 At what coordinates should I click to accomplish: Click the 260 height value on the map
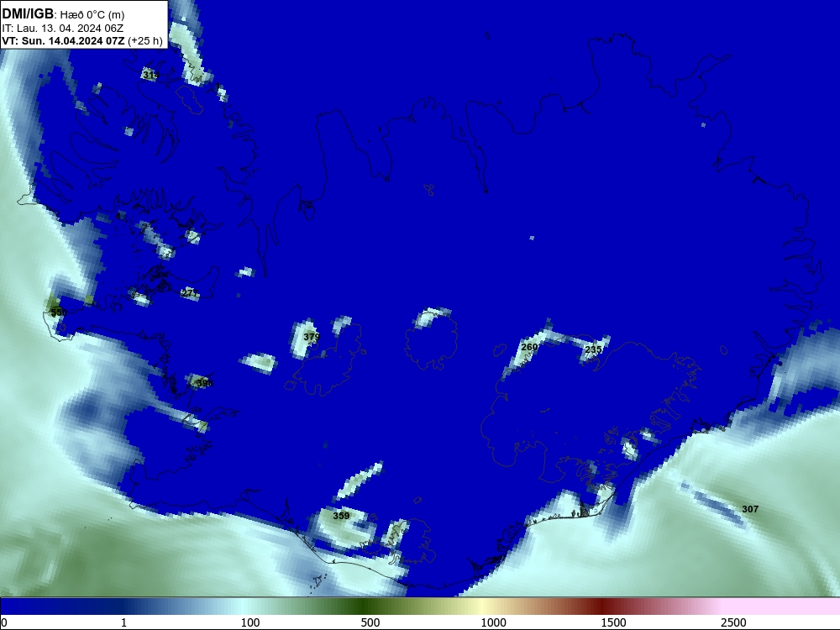pos(529,347)
